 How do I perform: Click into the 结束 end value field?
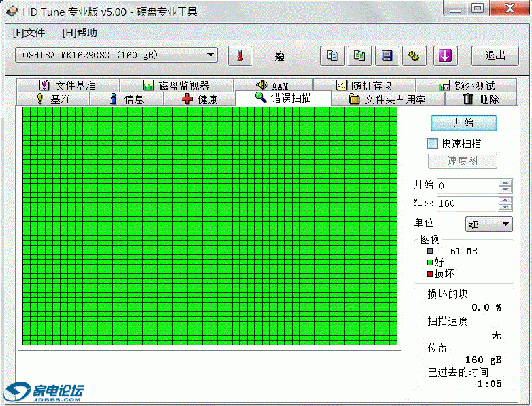[466, 203]
